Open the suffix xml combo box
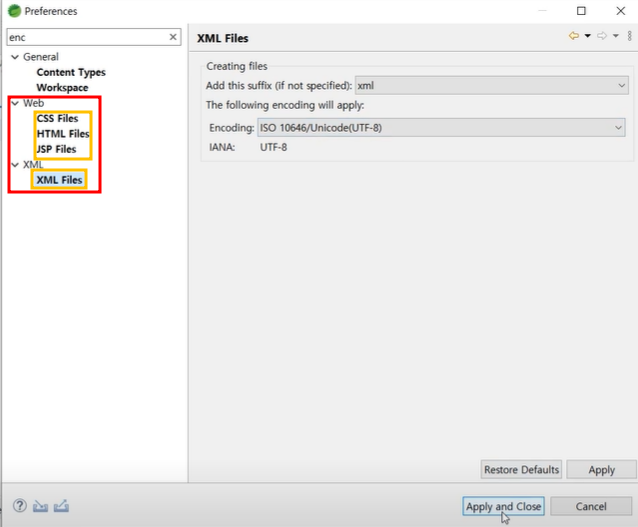638x527 pixels. pos(492,85)
